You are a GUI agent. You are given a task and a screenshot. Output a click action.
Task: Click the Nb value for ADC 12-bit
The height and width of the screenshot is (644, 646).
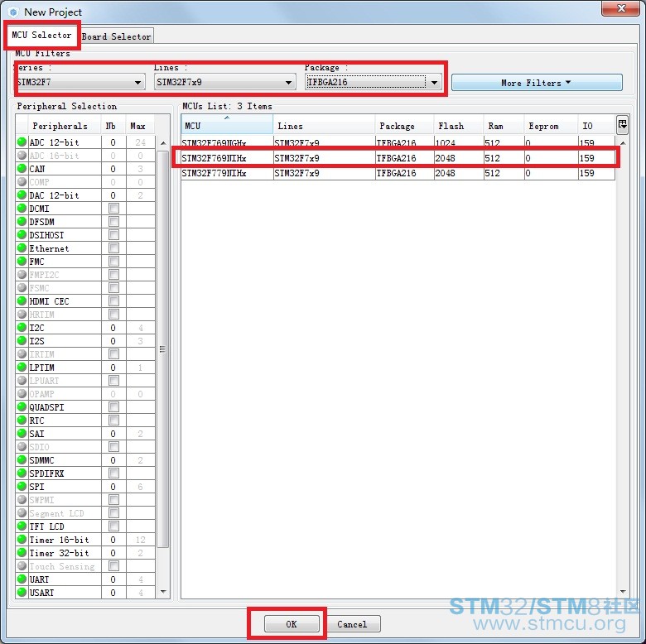[x=113, y=142]
